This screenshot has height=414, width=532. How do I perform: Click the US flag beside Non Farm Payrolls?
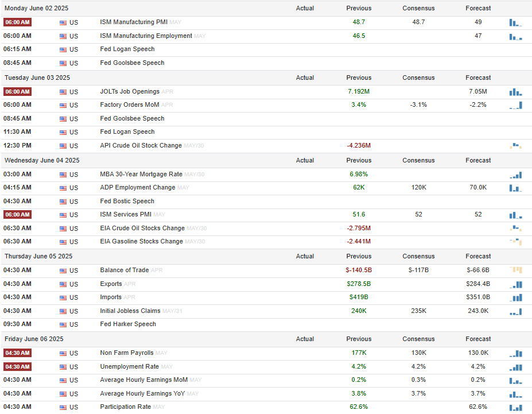[x=63, y=354]
